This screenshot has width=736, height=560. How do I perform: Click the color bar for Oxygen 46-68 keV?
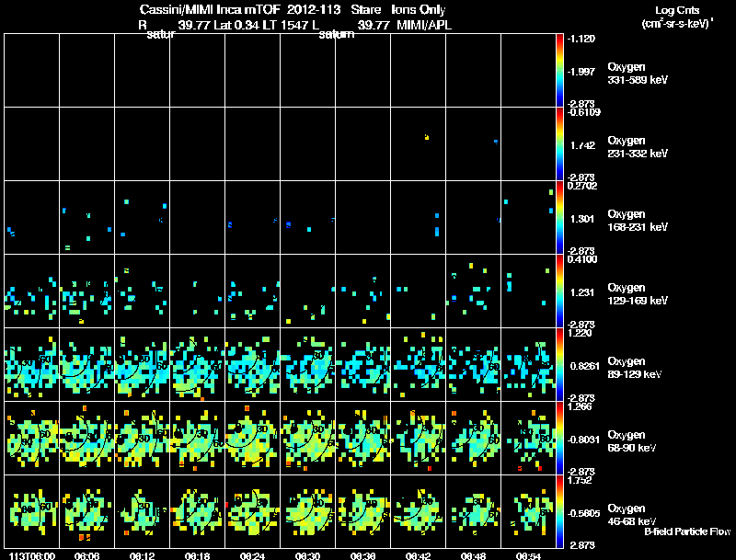coord(559,511)
